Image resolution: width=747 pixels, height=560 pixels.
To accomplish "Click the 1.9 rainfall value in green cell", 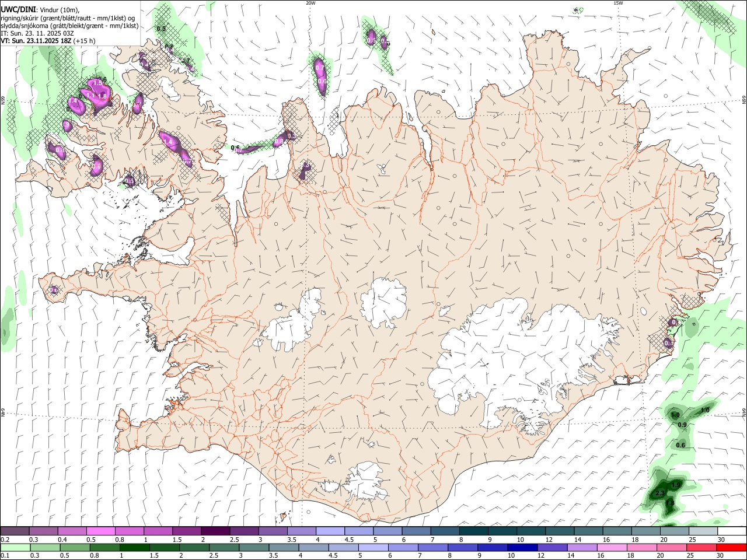I will (676, 485).
